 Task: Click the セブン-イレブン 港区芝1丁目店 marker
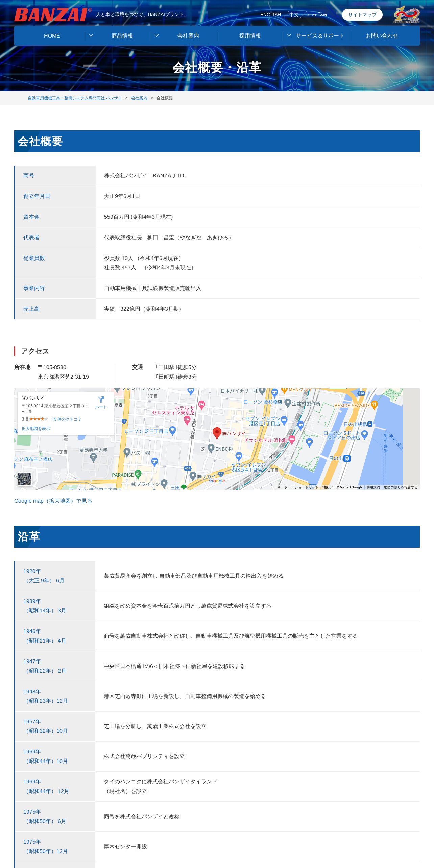(x=284, y=420)
